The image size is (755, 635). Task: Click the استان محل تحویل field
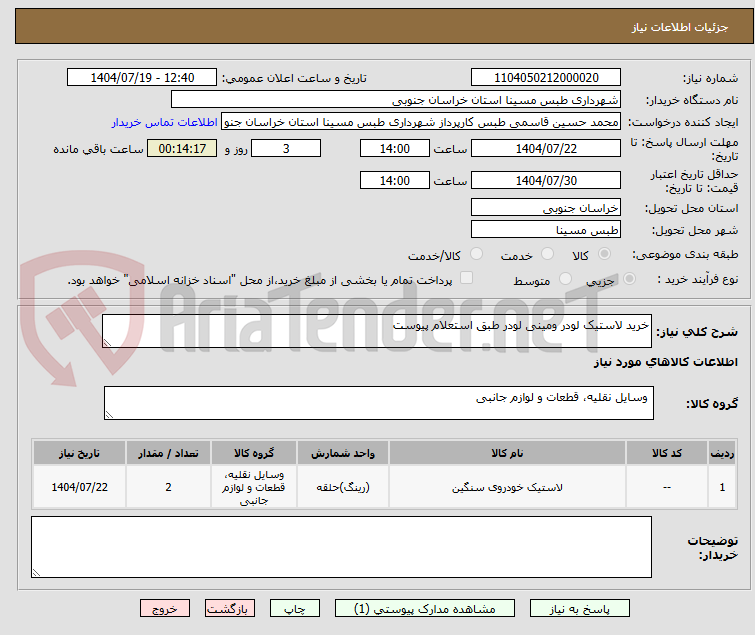tap(546, 207)
